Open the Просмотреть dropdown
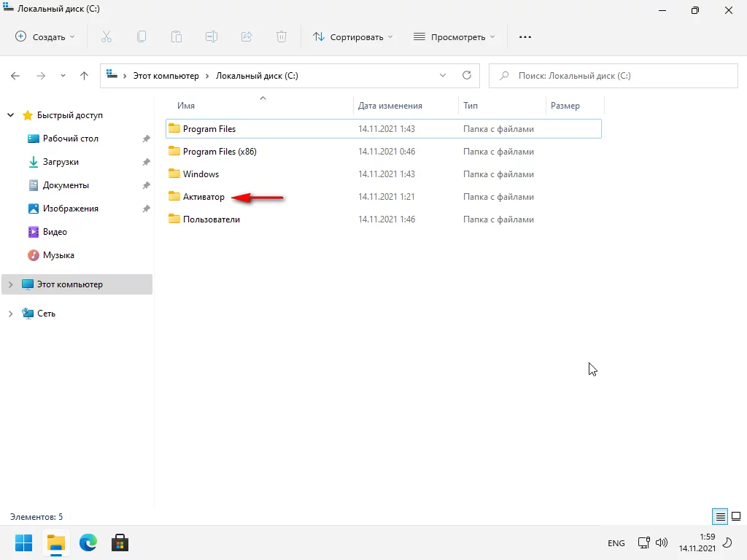Viewport: 747px width, 560px height. point(454,36)
